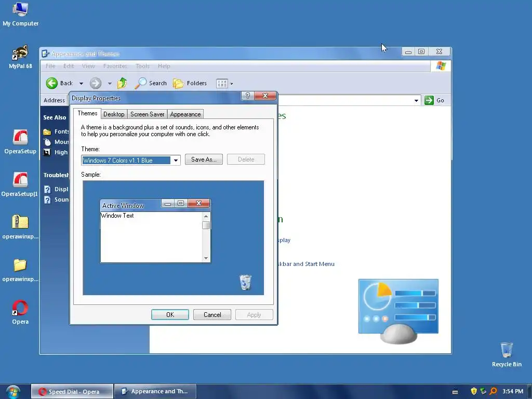
Task: Open the Help menu
Action: coord(164,66)
